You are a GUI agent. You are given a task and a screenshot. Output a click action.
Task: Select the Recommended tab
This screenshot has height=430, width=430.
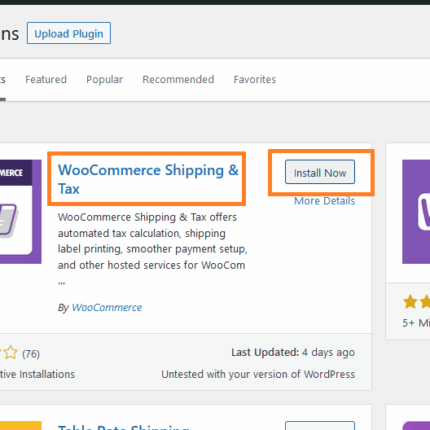(178, 80)
